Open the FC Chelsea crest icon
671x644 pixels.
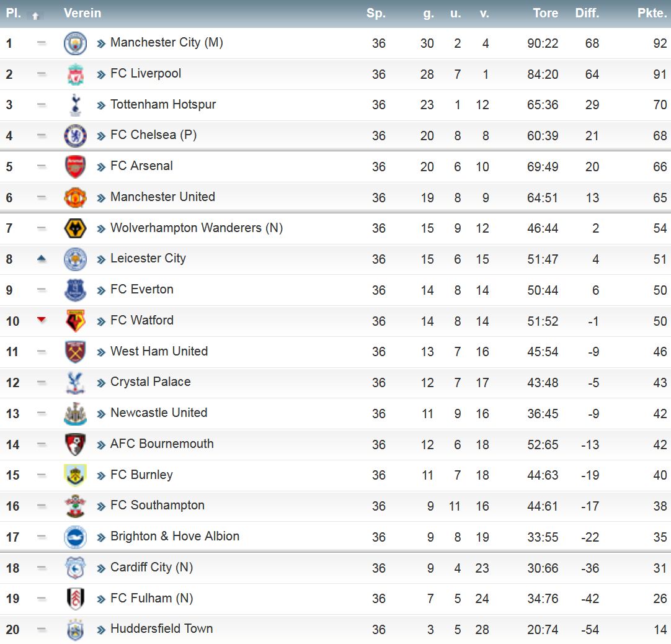pos(75,136)
